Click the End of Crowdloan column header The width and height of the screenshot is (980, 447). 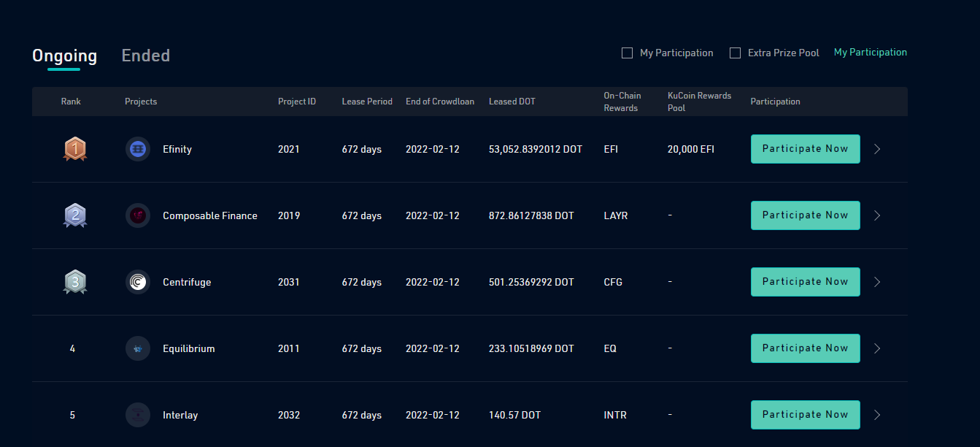[x=440, y=102]
